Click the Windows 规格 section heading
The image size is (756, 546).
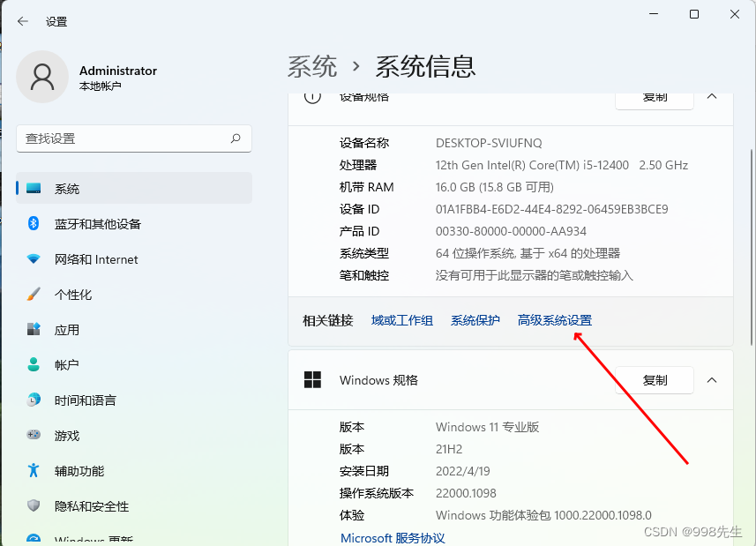378,380
